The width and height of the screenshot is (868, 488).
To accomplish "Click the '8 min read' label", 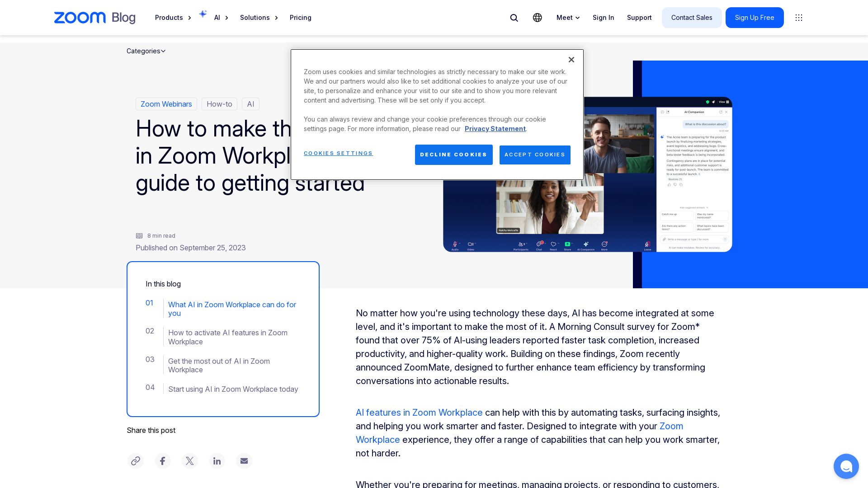I will click(161, 236).
